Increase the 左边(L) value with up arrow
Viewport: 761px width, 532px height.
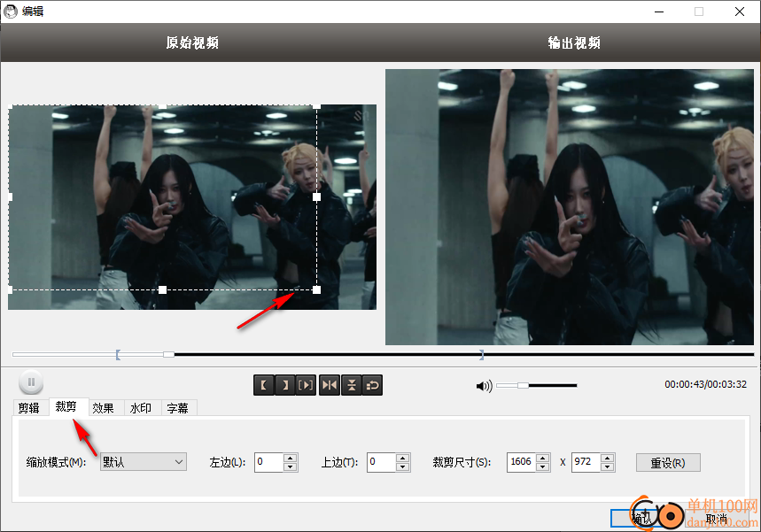[x=291, y=458]
